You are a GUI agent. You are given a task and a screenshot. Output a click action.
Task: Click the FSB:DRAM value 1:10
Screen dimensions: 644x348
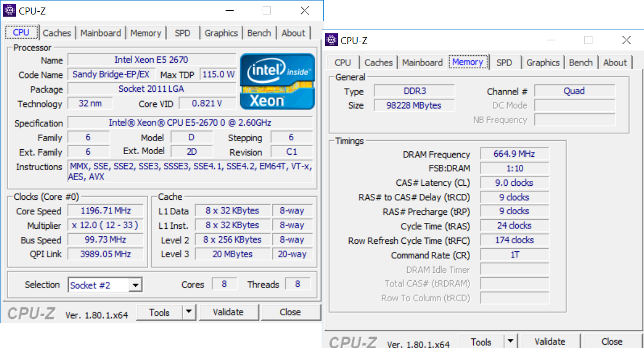coord(515,168)
